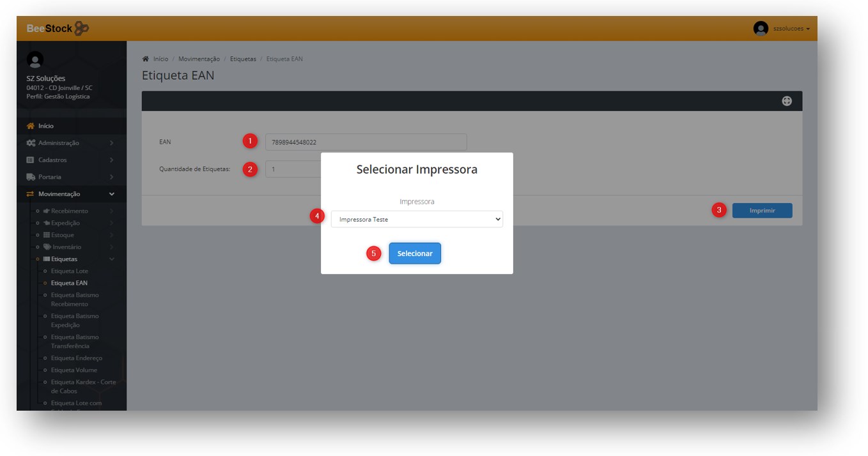This screenshot has height=456, width=868.
Task: Click the home icon in breadcrumb
Action: [x=146, y=59]
